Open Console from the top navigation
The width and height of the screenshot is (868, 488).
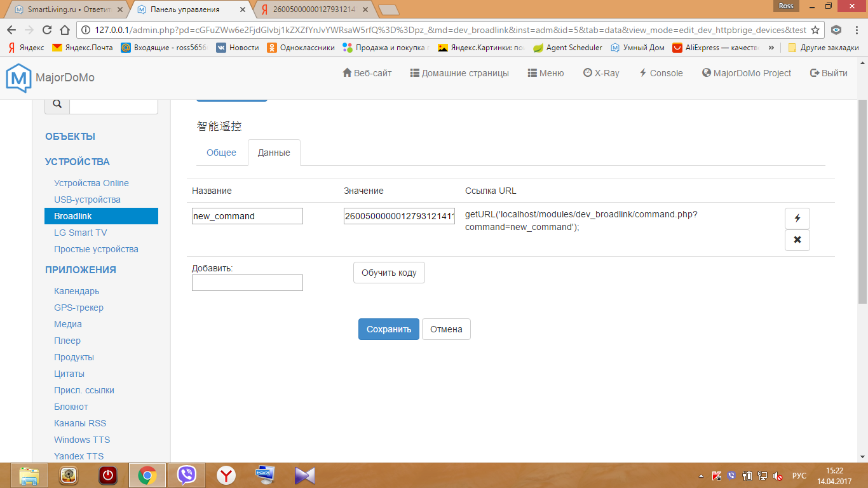tap(661, 73)
